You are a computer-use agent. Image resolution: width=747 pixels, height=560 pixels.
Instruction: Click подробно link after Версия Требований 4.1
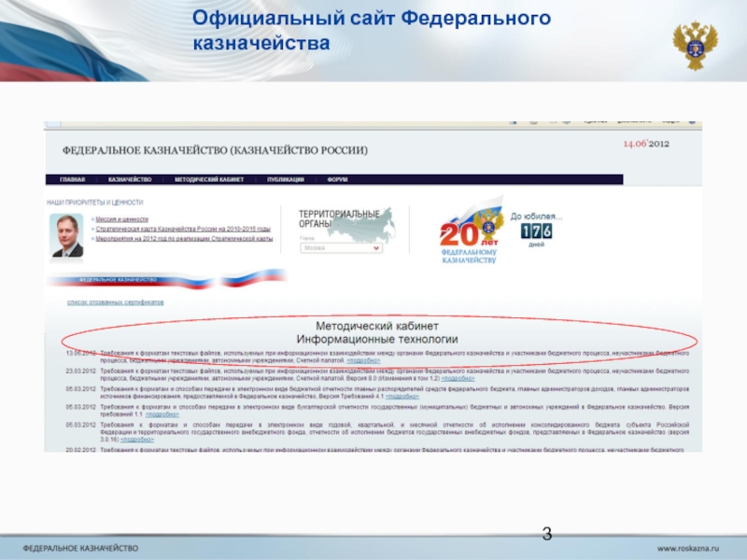(x=402, y=397)
